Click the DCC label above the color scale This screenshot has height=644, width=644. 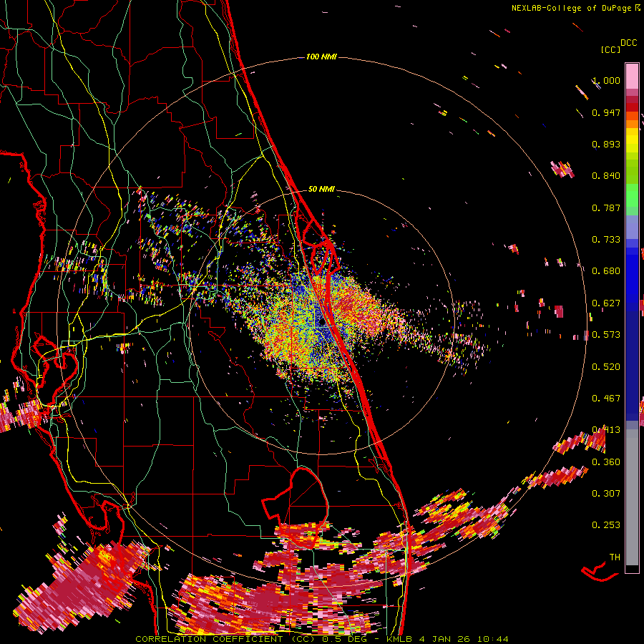point(628,43)
